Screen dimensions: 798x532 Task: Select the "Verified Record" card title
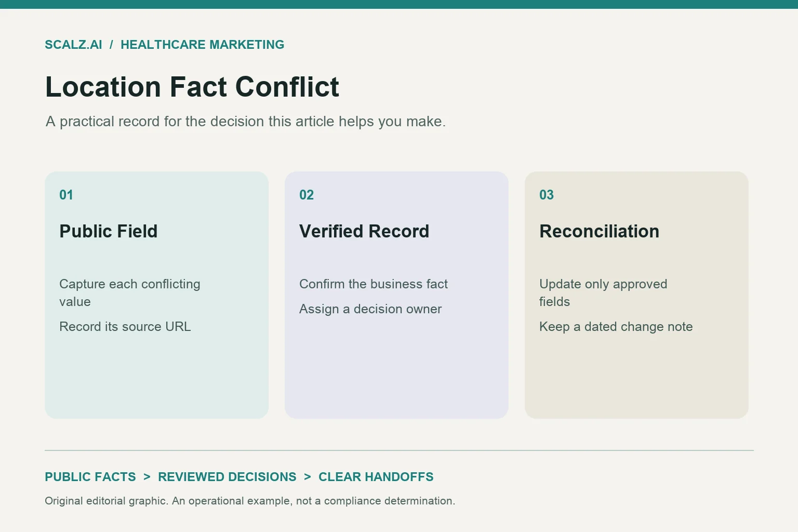(364, 231)
